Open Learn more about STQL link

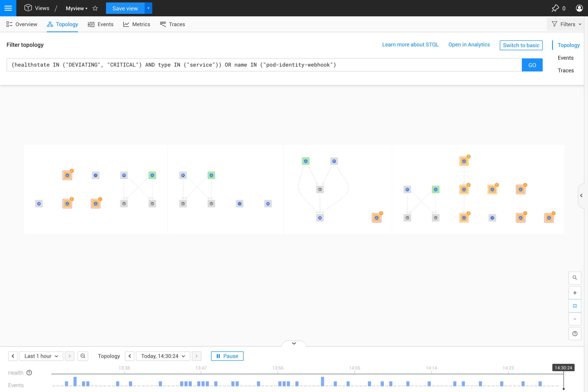410,45
